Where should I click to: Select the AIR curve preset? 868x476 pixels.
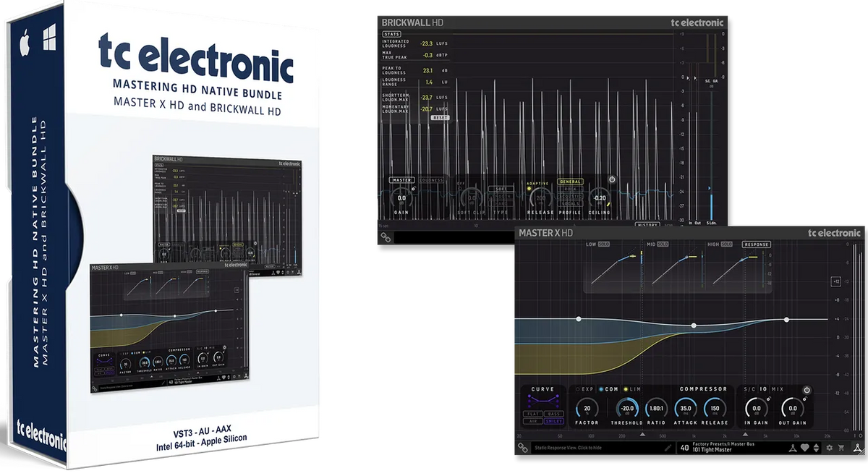533,421
